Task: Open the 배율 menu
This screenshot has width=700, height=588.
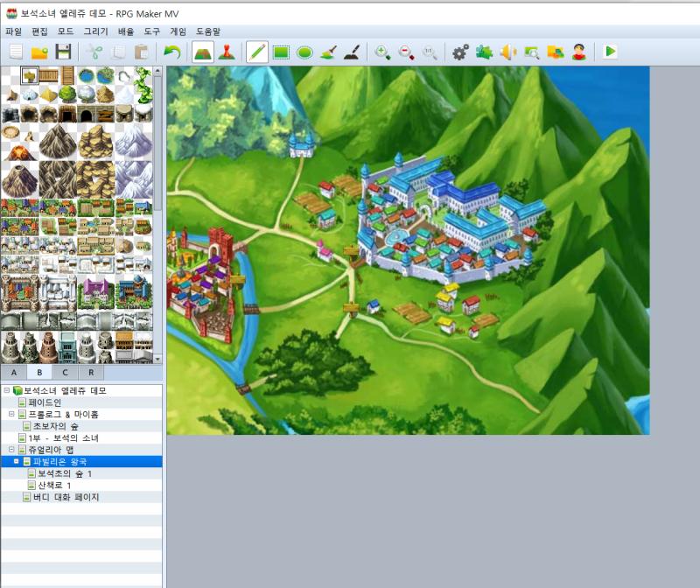Action: click(126, 31)
